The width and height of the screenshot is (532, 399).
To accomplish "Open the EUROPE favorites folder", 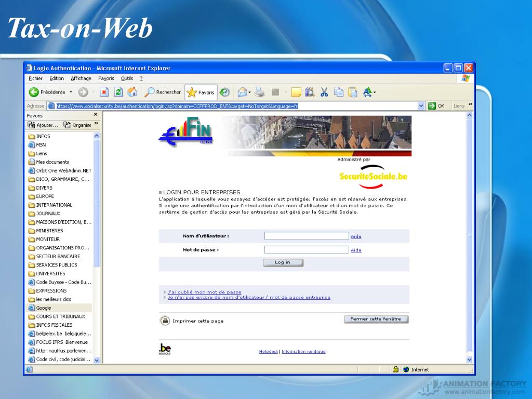I will [x=41, y=196].
